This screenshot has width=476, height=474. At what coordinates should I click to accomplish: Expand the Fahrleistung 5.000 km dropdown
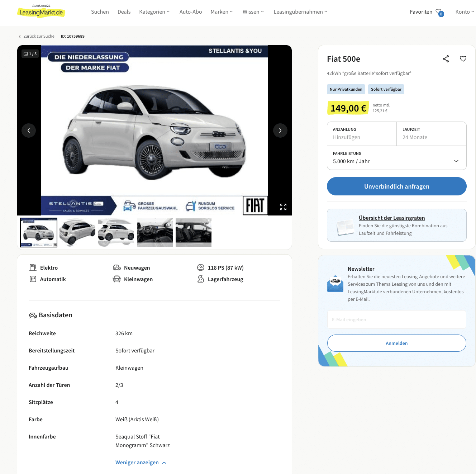tap(397, 158)
